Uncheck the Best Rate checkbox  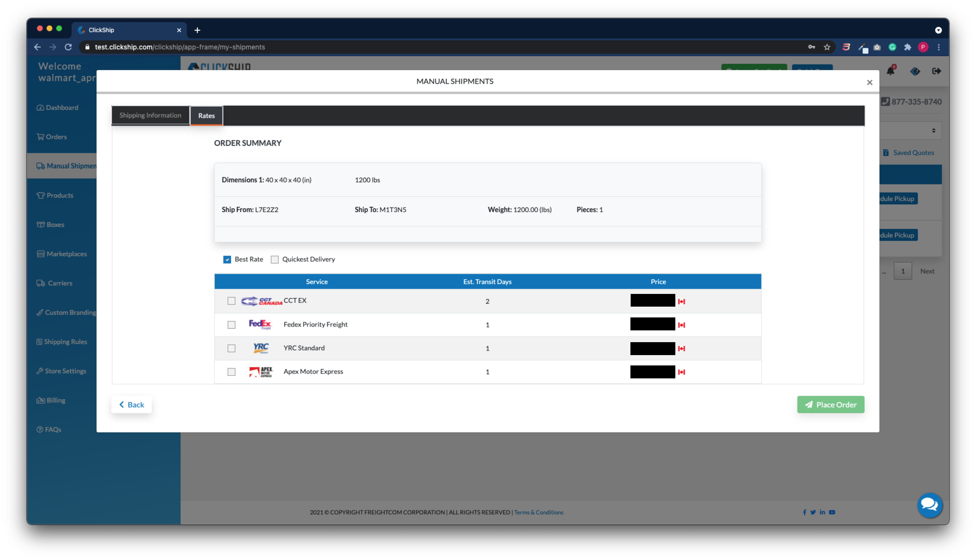click(x=227, y=260)
